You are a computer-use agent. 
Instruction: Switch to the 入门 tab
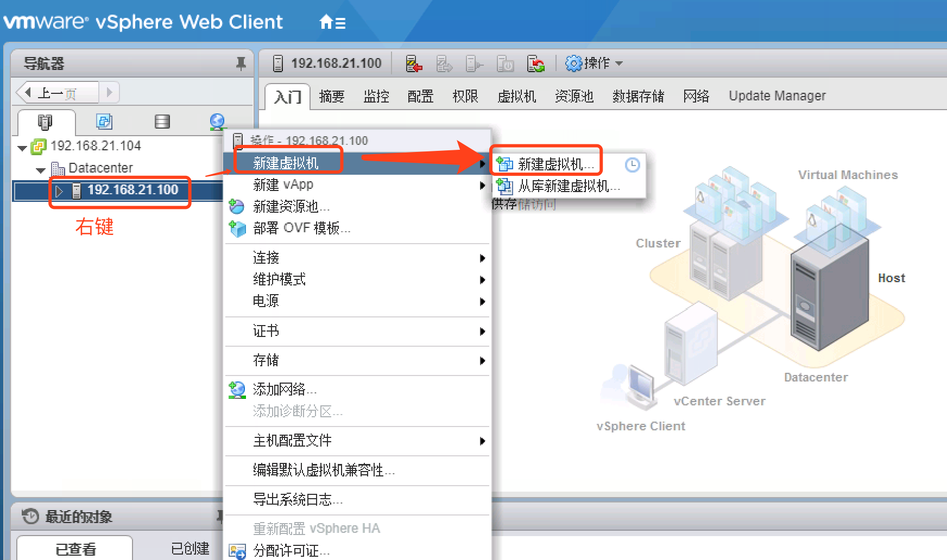pyautogui.click(x=288, y=97)
